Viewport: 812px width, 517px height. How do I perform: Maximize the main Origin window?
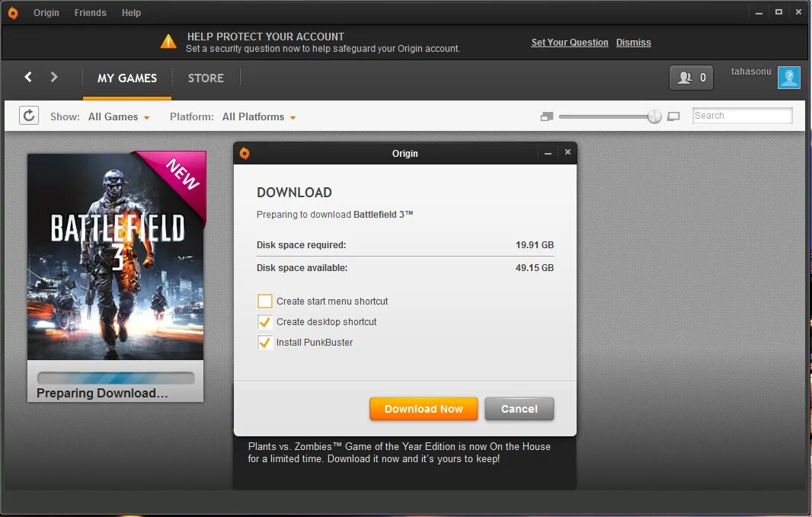coord(778,12)
